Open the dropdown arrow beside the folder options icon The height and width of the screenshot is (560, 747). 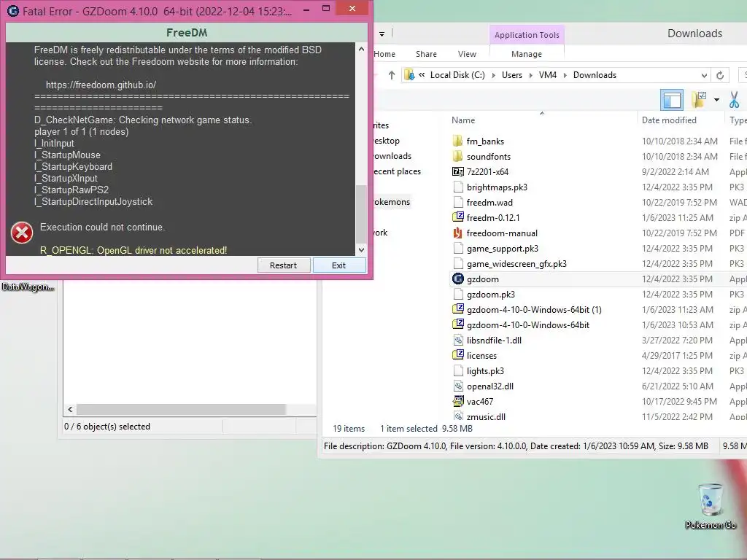point(716,100)
